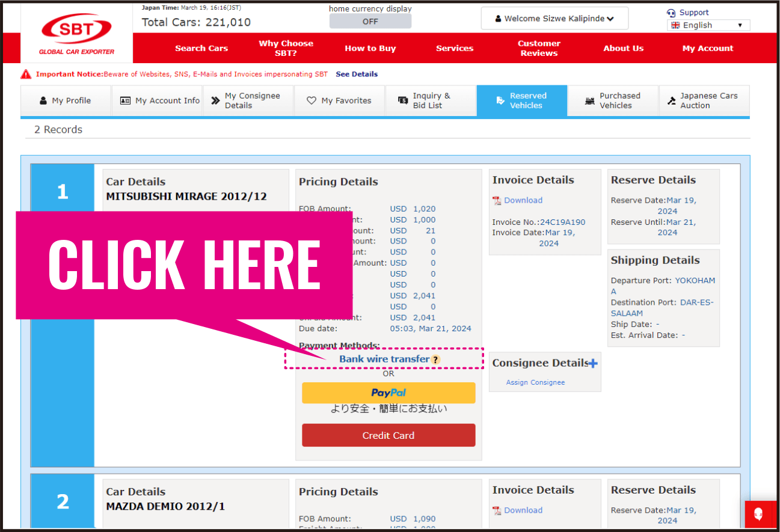
Task: Click the due date 05:03, Mar 21, 2024
Action: click(x=431, y=329)
